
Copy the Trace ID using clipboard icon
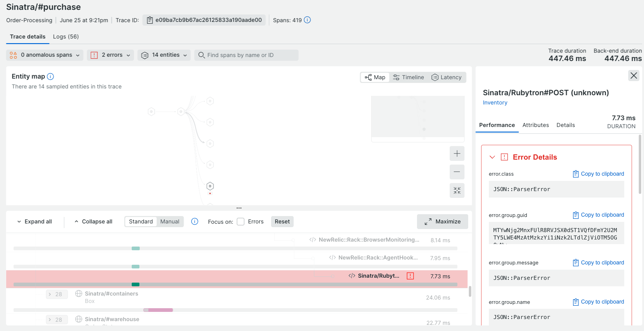click(x=150, y=20)
